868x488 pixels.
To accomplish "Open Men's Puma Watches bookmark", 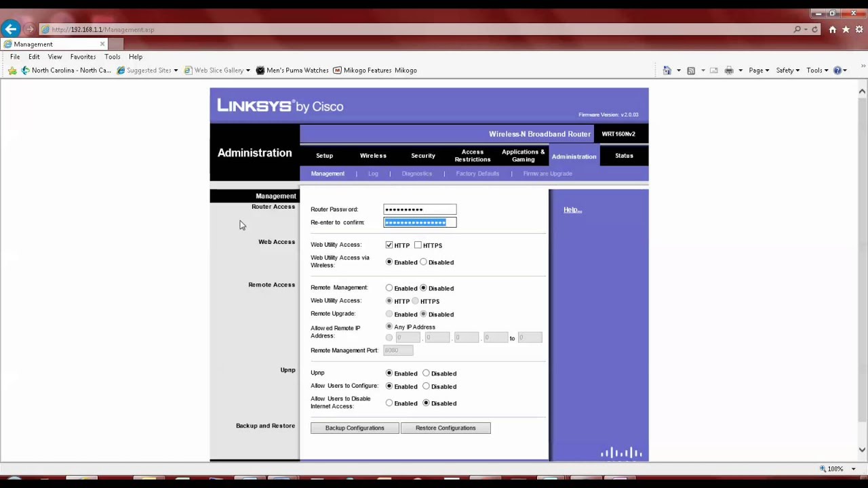I will (292, 70).
